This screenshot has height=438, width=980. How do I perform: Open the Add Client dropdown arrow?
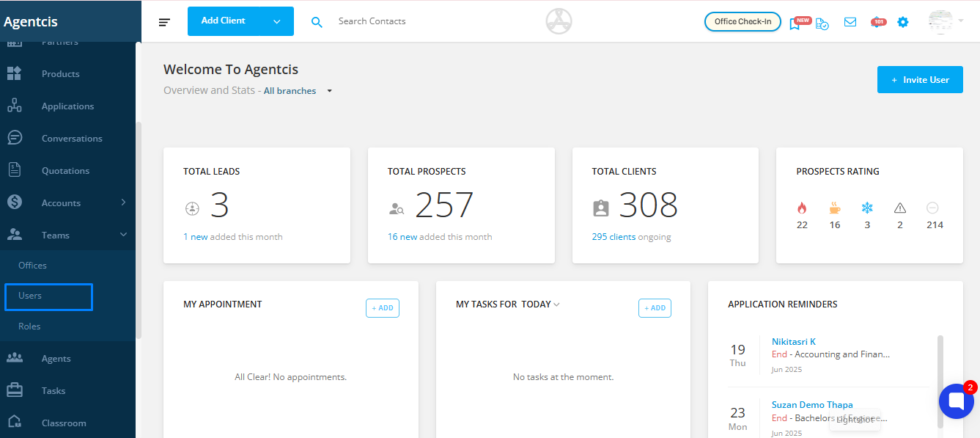click(x=277, y=21)
